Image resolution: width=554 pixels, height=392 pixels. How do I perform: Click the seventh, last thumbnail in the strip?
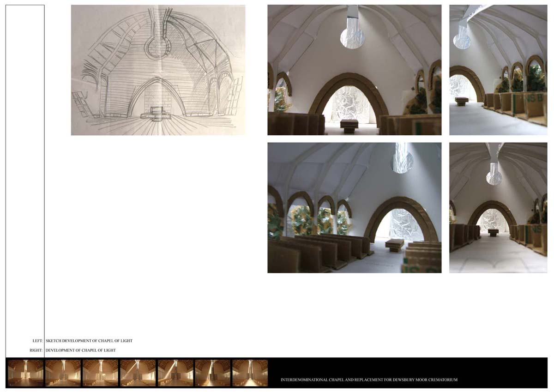point(250,373)
